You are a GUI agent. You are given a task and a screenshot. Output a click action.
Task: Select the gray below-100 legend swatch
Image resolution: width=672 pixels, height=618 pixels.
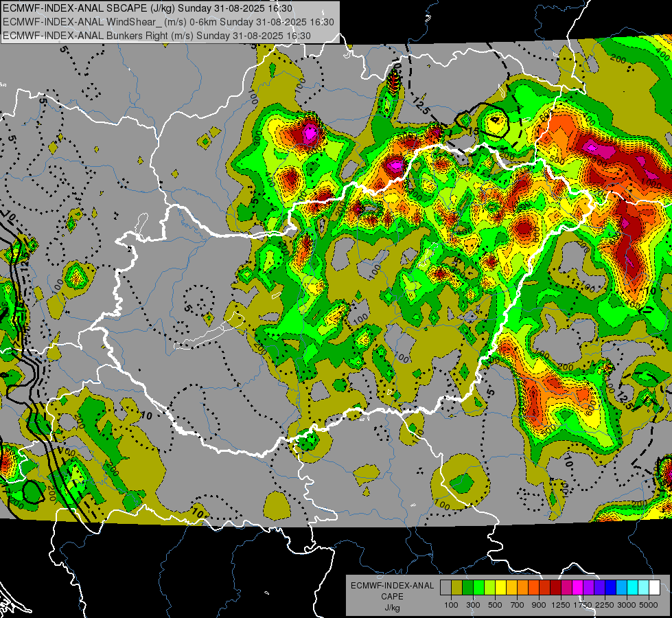click(445, 588)
